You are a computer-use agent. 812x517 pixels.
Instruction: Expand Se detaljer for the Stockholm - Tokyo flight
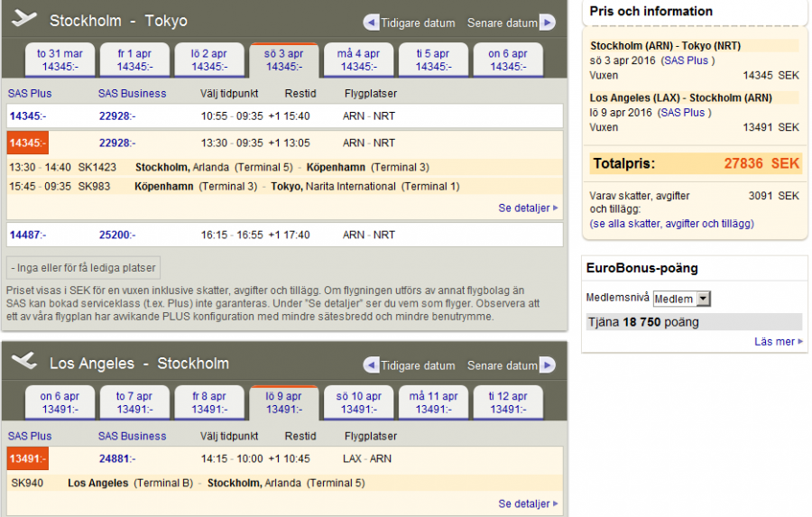point(528,208)
